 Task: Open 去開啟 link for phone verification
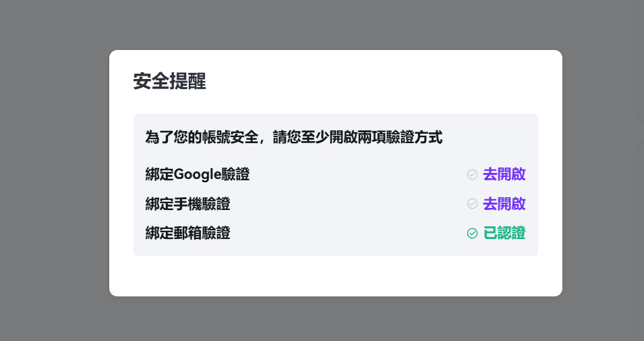pyautogui.click(x=504, y=204)
